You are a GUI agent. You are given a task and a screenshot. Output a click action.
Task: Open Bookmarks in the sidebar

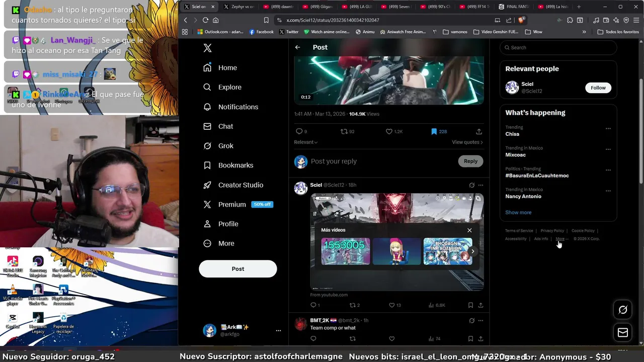pyautogui.click(x=228, y=165)
